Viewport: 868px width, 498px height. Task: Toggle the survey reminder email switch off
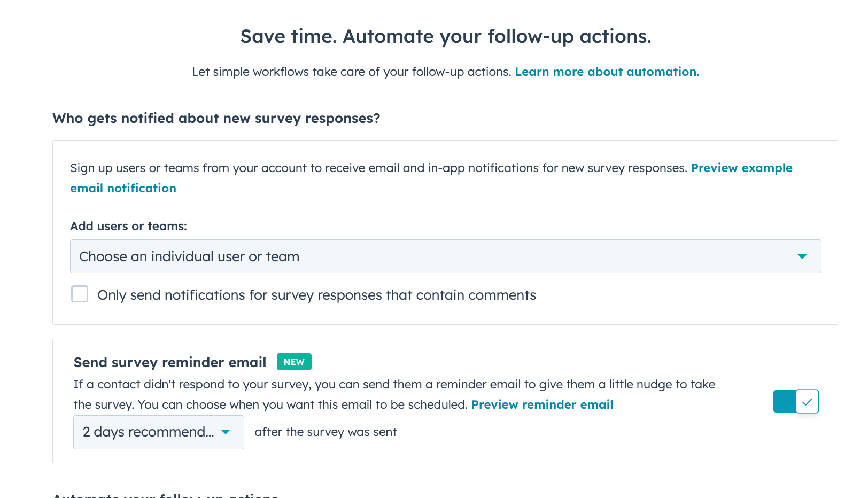click(x=796, y=401)
